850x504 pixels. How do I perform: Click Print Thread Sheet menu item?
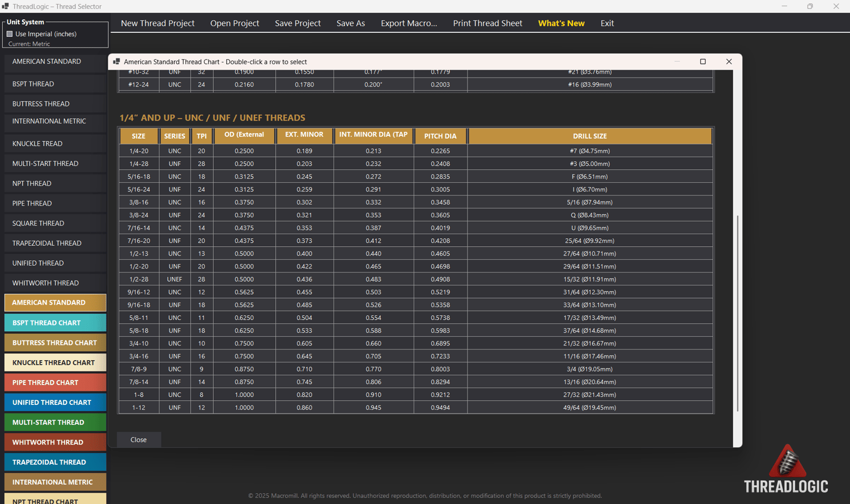(x=487, y=23)
